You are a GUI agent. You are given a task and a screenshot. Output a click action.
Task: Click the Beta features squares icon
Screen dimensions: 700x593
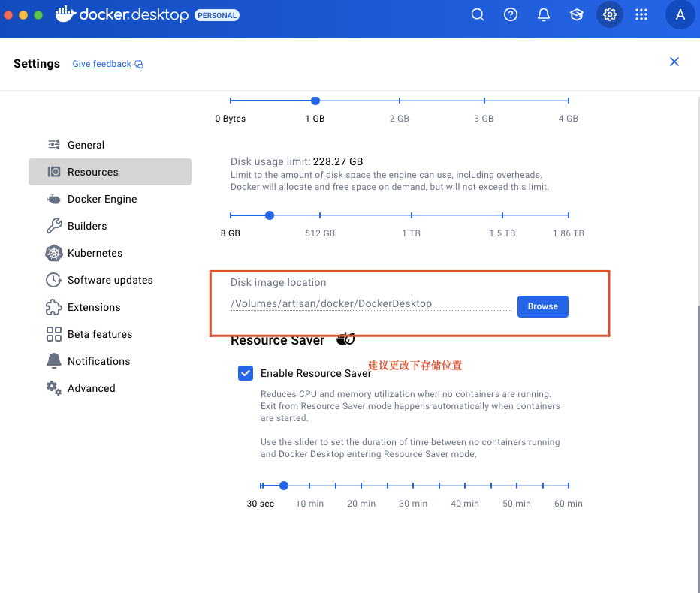tap(54, 334)
